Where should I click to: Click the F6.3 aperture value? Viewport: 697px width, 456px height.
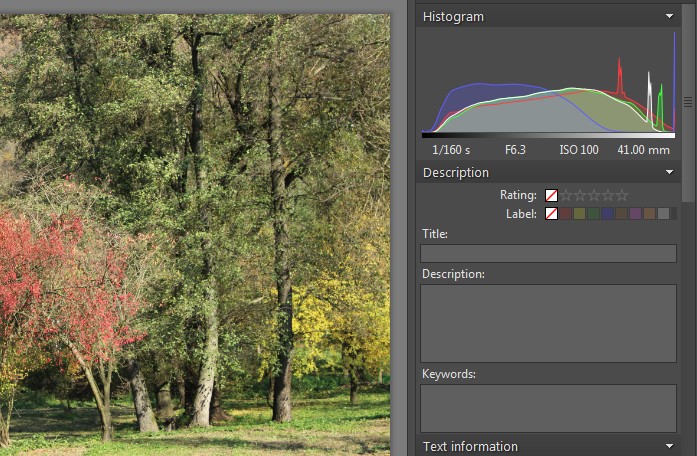coord(515,150)
